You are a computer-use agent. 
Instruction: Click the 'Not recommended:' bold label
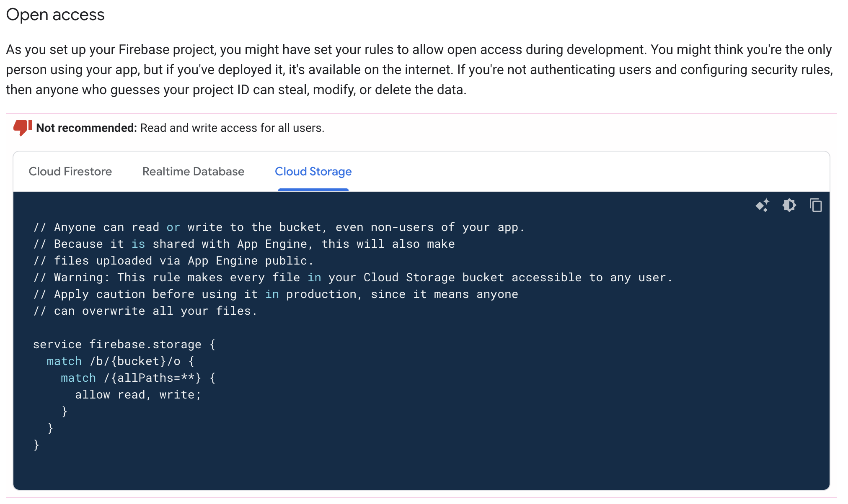tap(86, 128)
